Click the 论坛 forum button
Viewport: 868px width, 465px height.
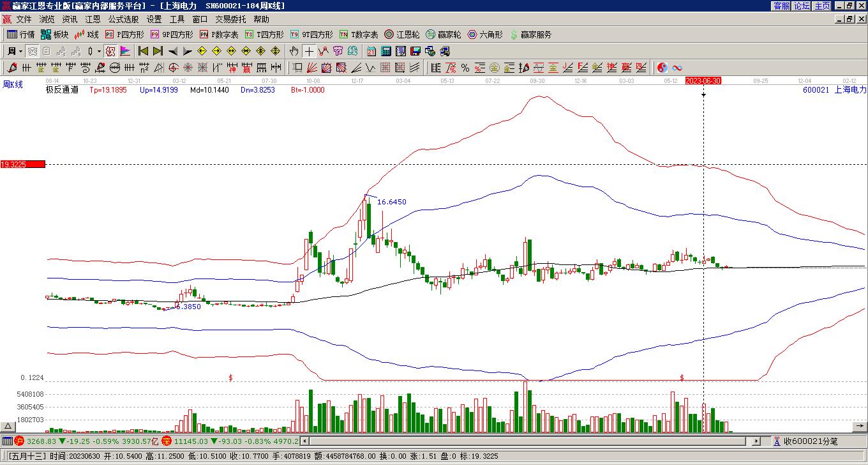click(802, 6)
